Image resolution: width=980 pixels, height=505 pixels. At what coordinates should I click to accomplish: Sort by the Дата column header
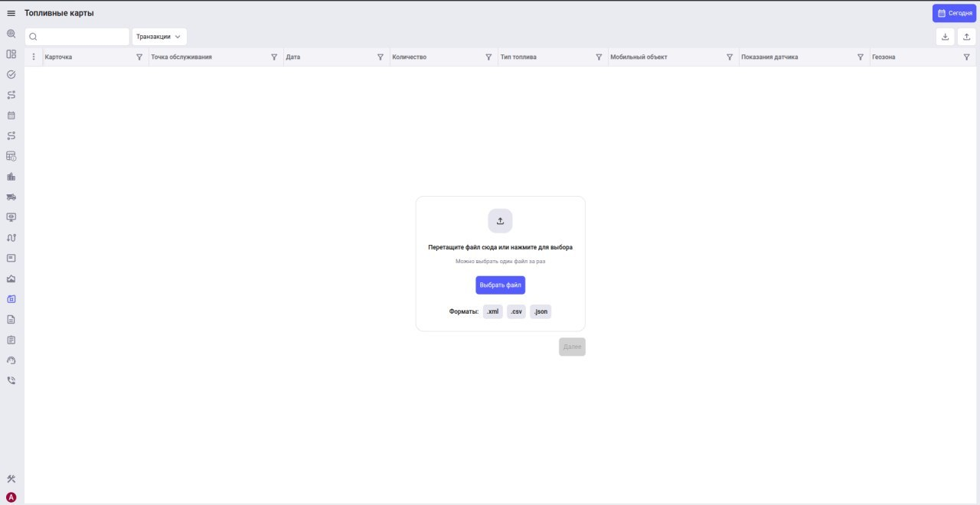(292, 57)
